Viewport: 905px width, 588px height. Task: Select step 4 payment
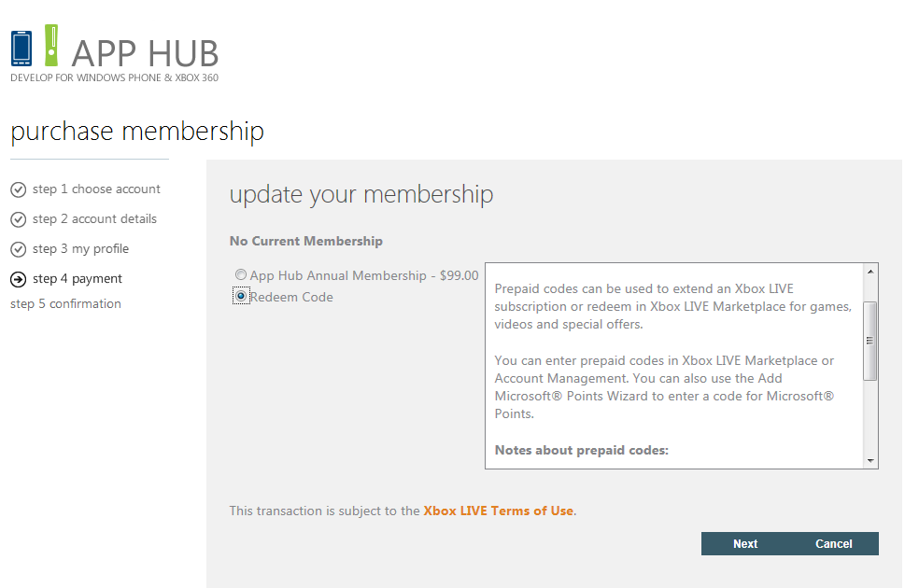click(78, 279)
